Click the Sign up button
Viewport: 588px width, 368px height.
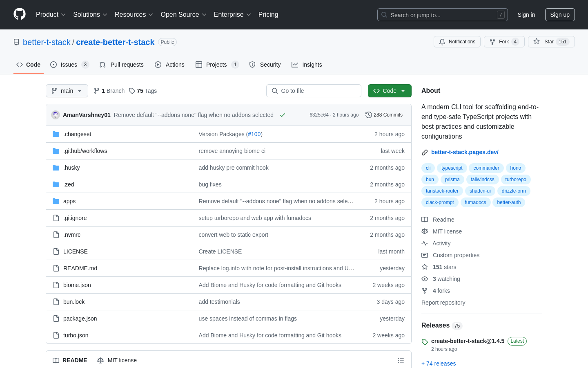coord(560,15)
